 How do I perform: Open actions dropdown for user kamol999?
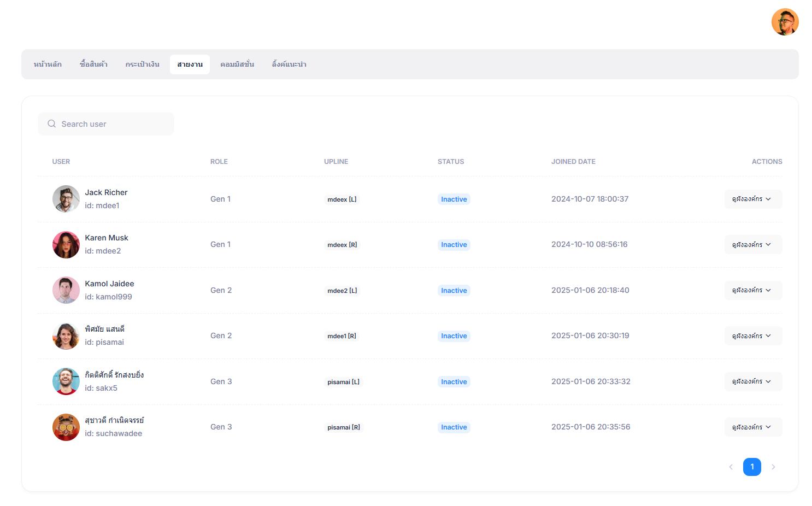click(x=753, y=290)
